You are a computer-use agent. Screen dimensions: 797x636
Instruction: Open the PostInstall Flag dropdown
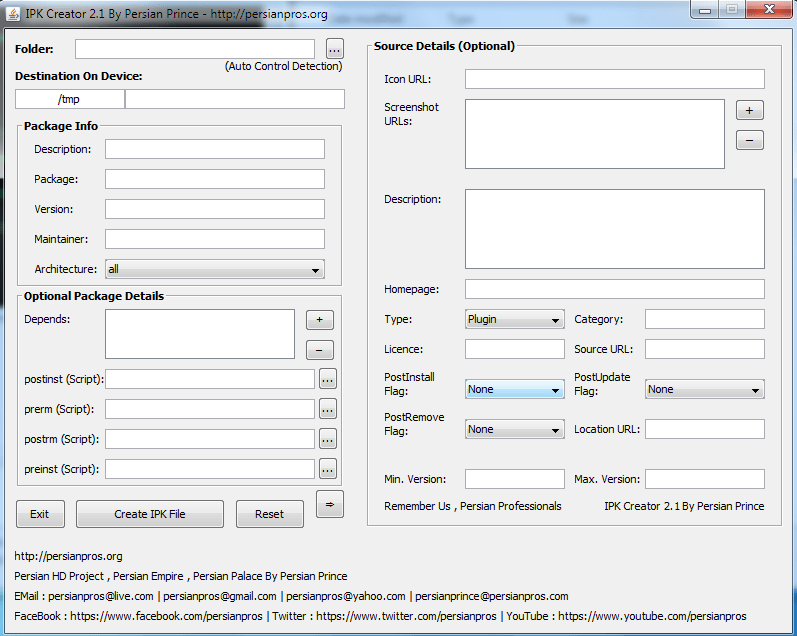[514, 390]
